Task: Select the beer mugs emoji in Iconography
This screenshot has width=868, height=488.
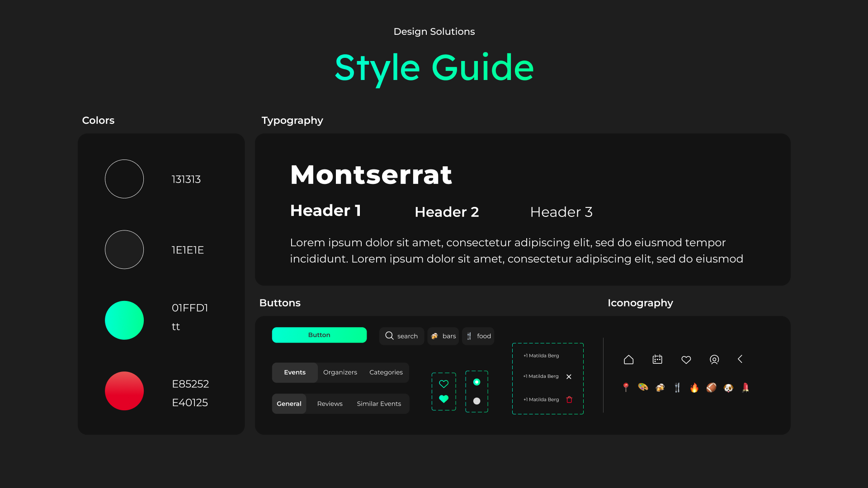Action: (660, 387)
